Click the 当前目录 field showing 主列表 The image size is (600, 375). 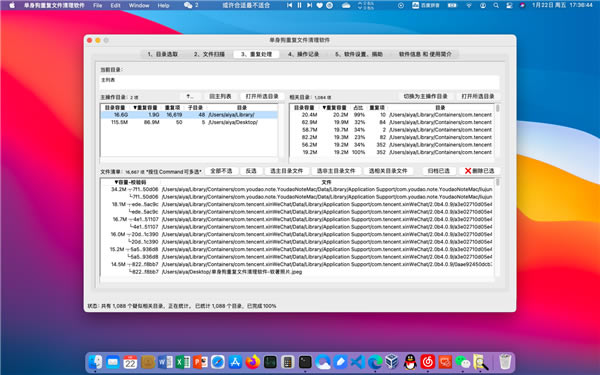click(x=300, y=82)
